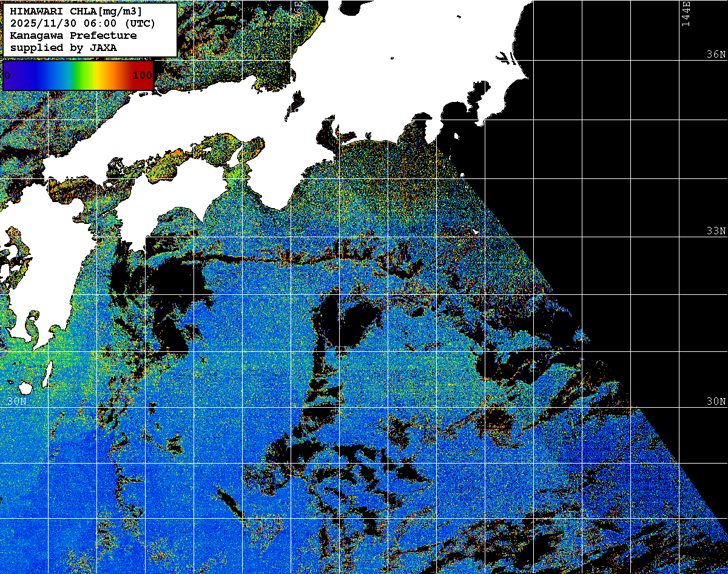Click the 33N latitude label
This screenshot has height=574, width=728.
716,231
